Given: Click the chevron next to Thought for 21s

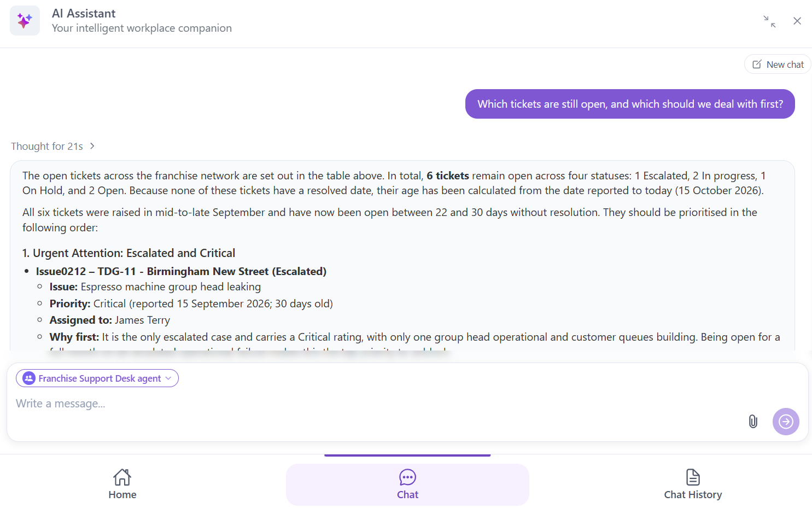Looking at the screenshot, I should [92, 146].
